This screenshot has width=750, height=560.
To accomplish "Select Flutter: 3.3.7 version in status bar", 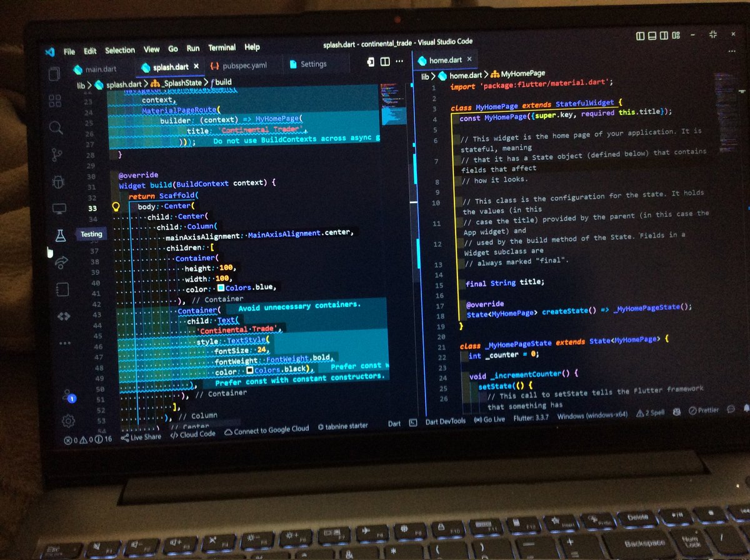I will point(530,417).
